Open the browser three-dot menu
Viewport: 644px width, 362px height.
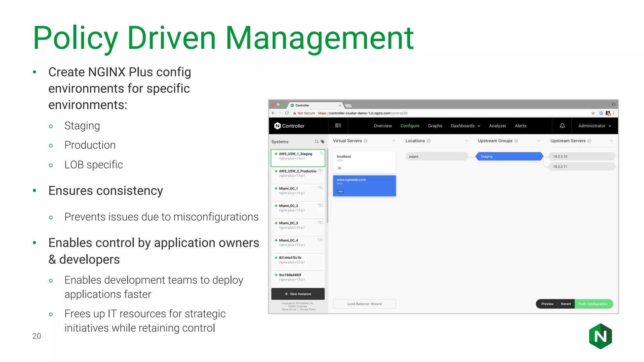614,113
